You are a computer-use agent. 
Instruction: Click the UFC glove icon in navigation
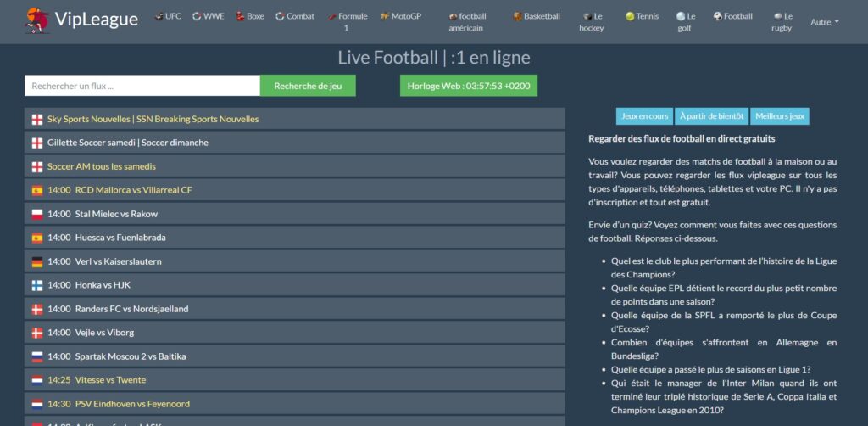[159, 17]
